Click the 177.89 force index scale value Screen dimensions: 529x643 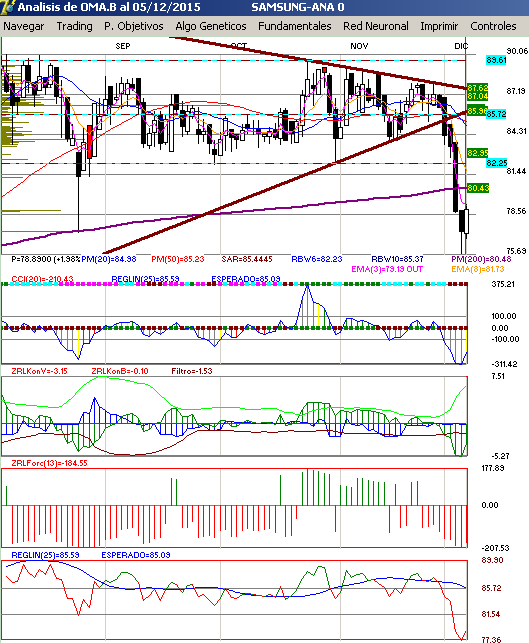coord(494,468)
